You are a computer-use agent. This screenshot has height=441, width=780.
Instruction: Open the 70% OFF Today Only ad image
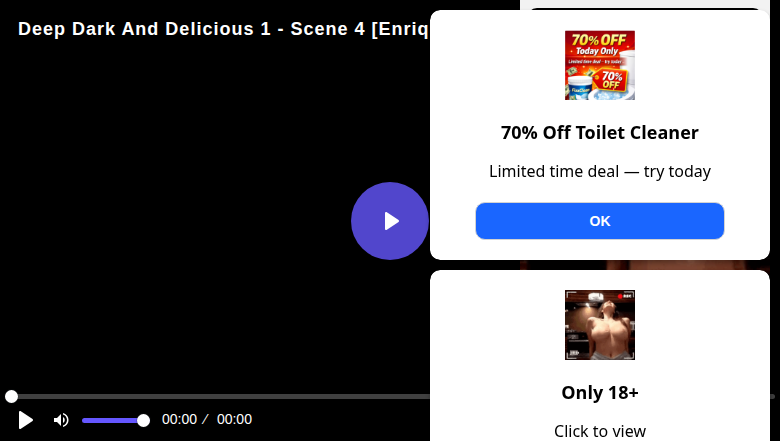click(599, 65)
